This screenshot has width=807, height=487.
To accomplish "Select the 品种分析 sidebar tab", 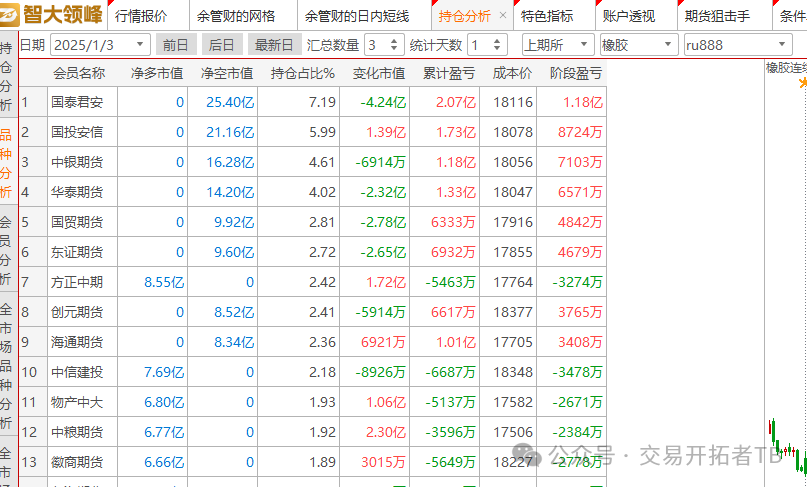I will 6,164.
